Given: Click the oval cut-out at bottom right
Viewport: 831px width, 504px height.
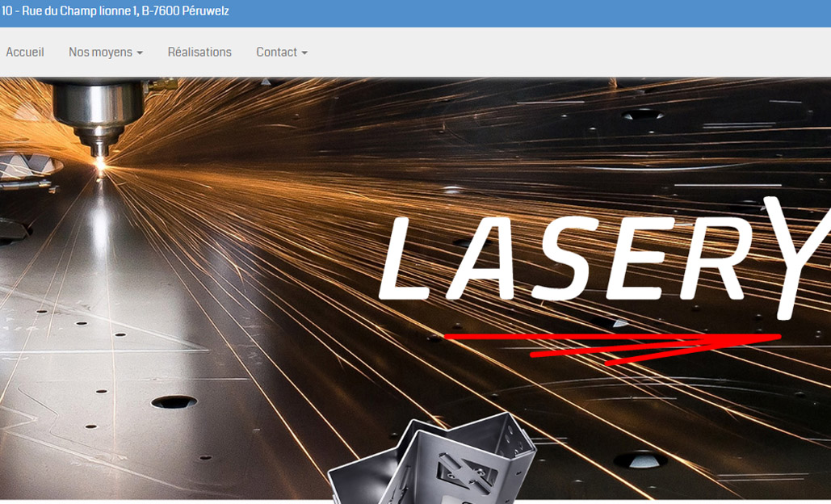Looking at the screenshot, I should 640,460.
